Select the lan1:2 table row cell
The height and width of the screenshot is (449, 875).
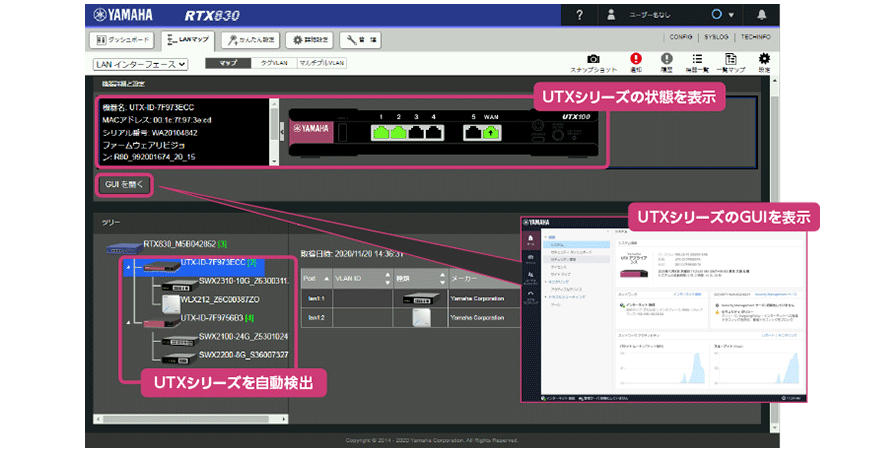point(316,317)
